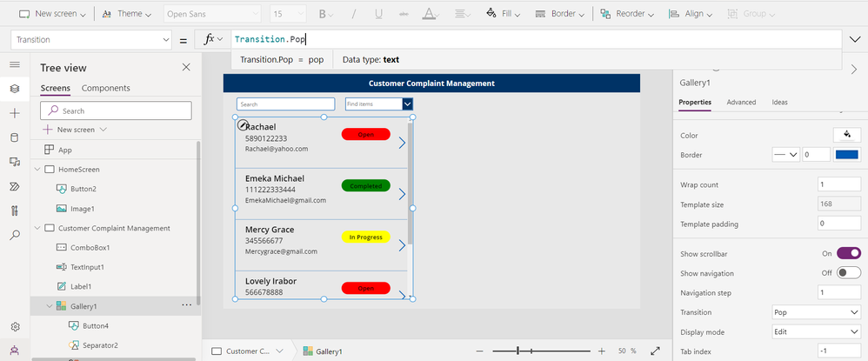
Task: Open the Media icon in left rail
Action: (x=15, y=162)
